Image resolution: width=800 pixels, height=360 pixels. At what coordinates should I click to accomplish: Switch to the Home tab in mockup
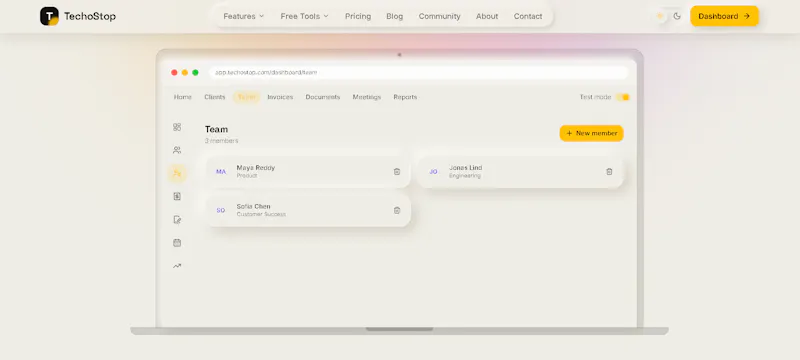click(x=183, y=97)
